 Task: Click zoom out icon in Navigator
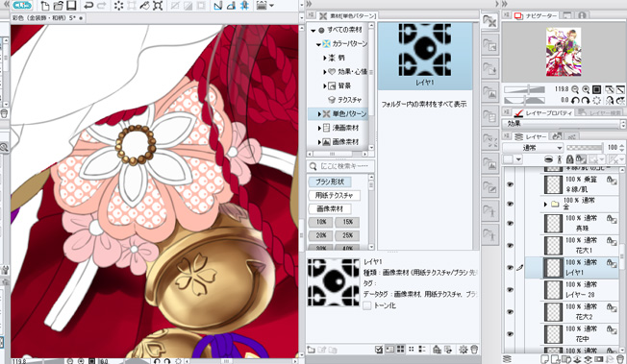coord(575,89)
